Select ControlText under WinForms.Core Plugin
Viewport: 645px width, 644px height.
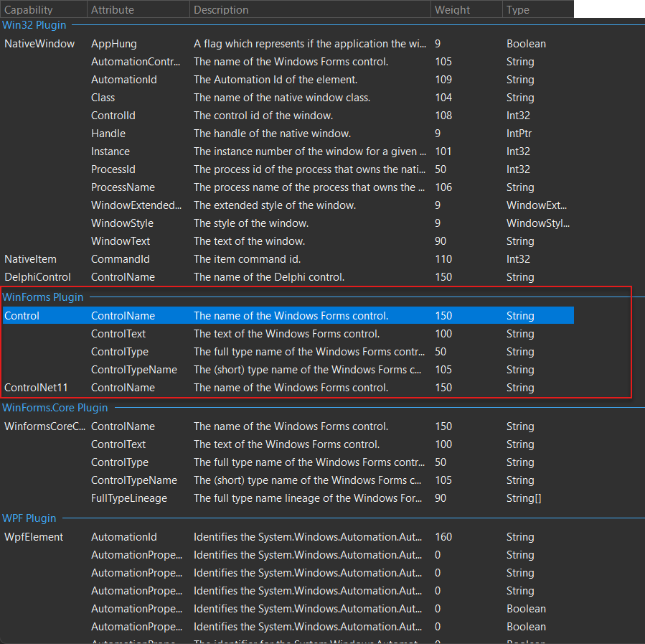click(x=118, y=444)
